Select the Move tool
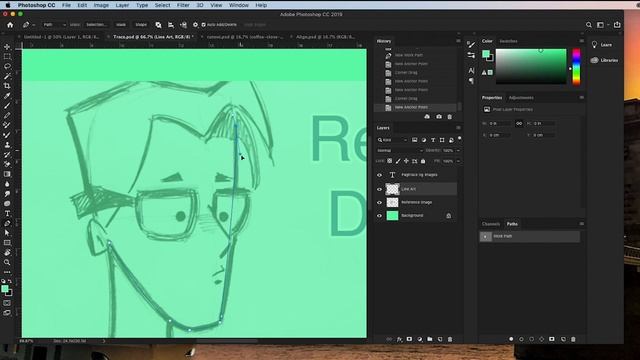 (x=7, y=47)
